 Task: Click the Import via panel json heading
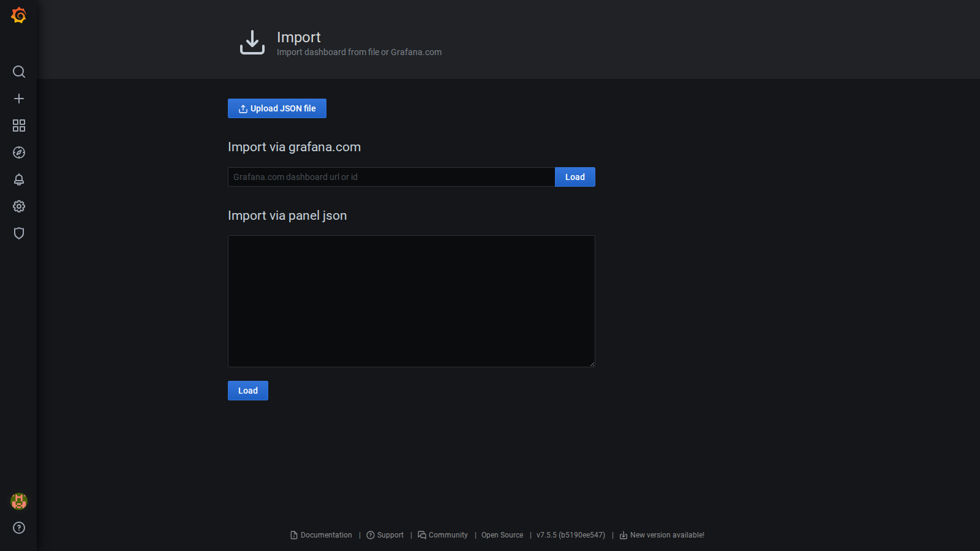pos(287,216)
